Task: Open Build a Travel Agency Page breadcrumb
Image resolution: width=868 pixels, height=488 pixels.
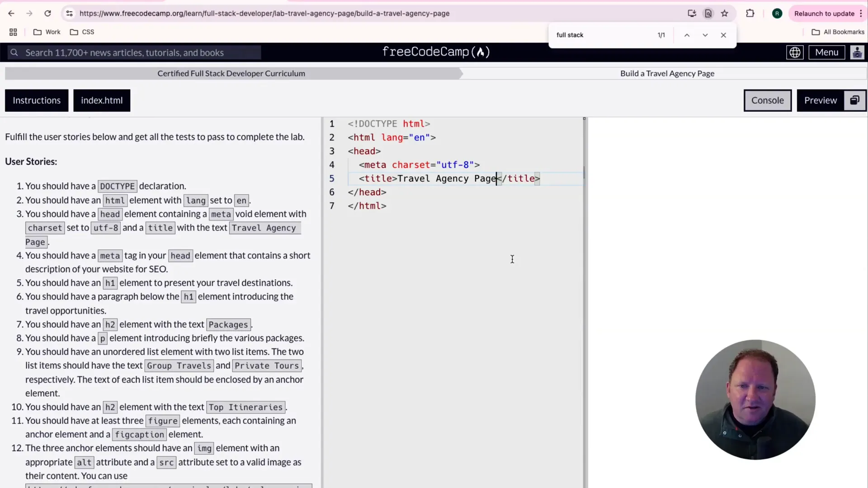Action: [667, 74]
